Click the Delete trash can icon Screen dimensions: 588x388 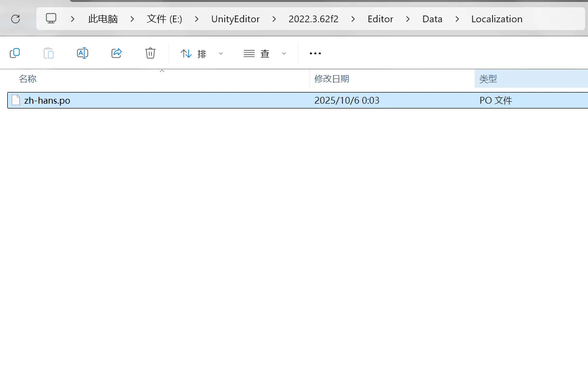[151, 53]
